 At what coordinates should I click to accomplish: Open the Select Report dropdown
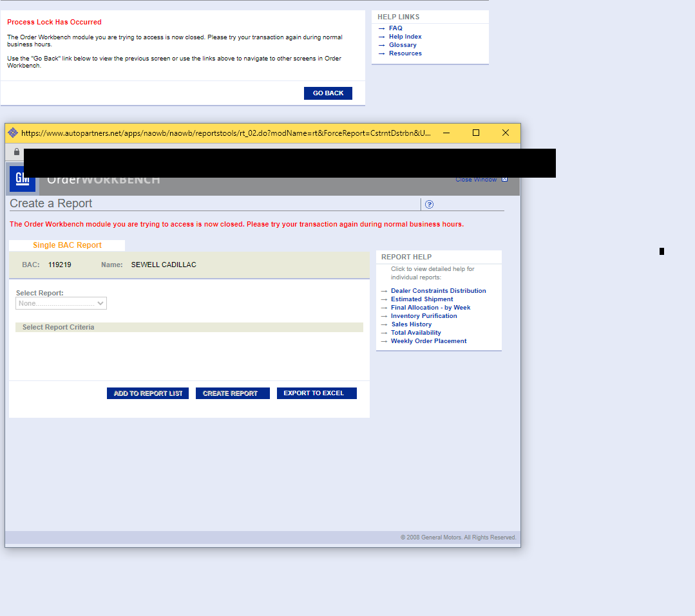point(61,303)
